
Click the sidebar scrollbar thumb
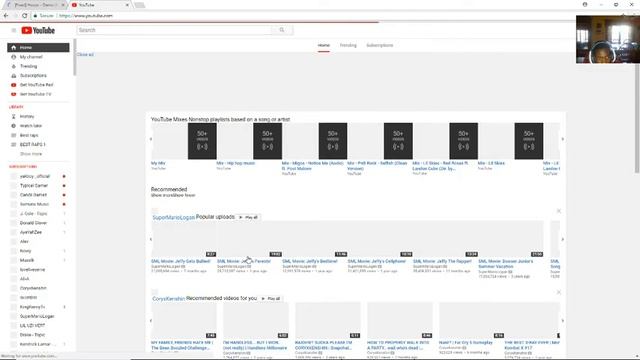pyautogui.click(x=75, y=57)
